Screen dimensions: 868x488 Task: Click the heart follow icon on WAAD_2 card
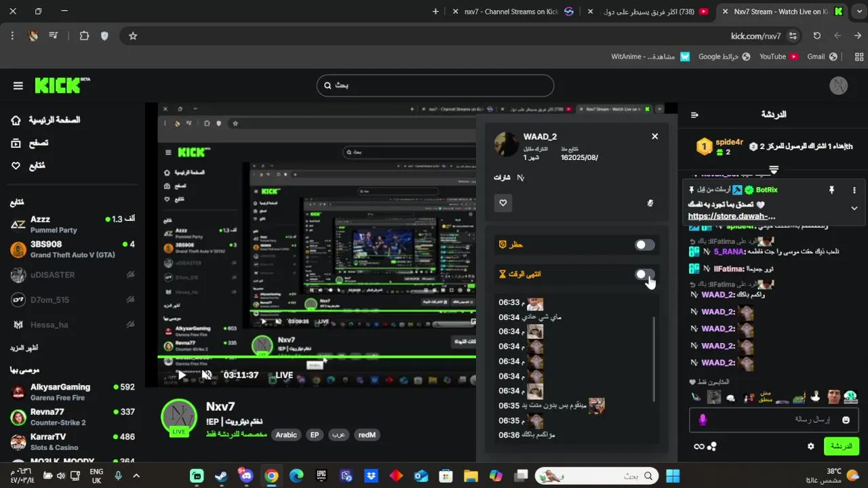pos(503,203)
